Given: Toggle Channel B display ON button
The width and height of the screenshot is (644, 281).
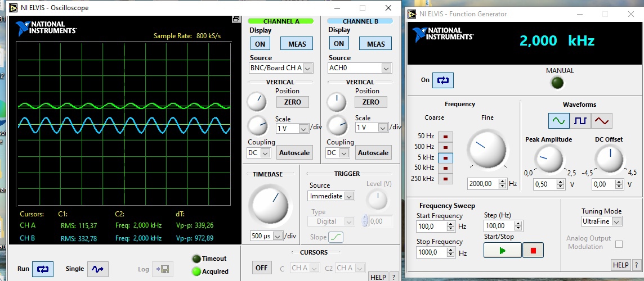Looking at the screenshot, I should click(339, 43).
